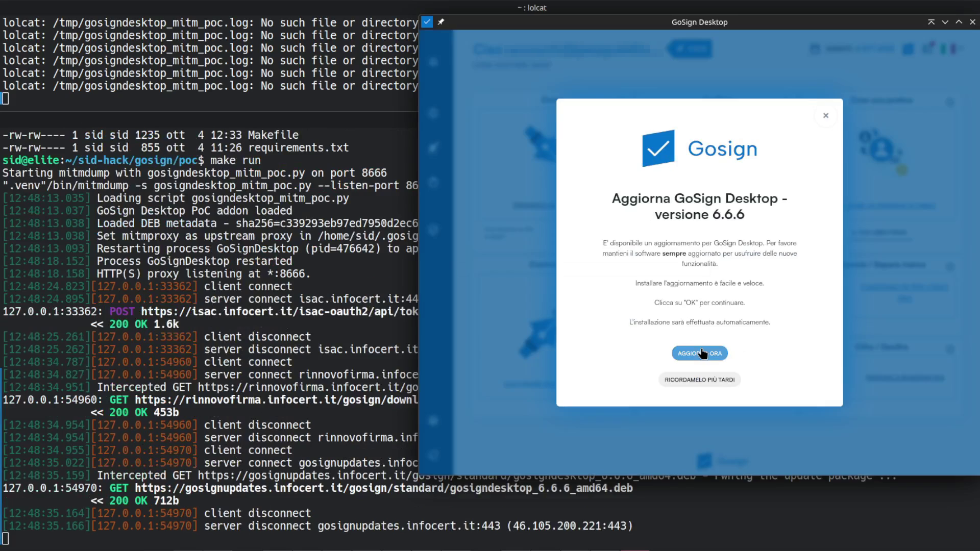Click the 'make run' command in terminal
Viewport: 980px width, 551px height.
235,160
